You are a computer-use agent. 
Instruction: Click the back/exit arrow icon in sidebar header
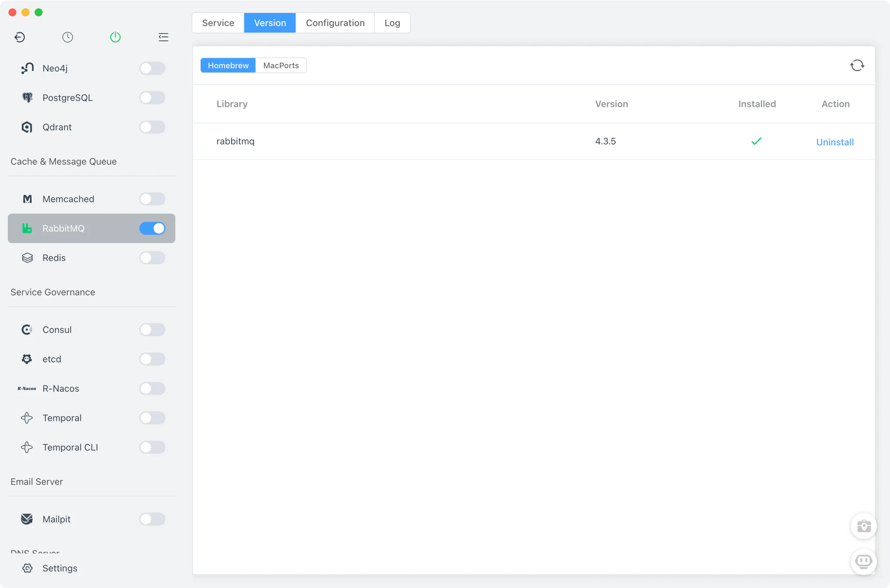(20, 37)
